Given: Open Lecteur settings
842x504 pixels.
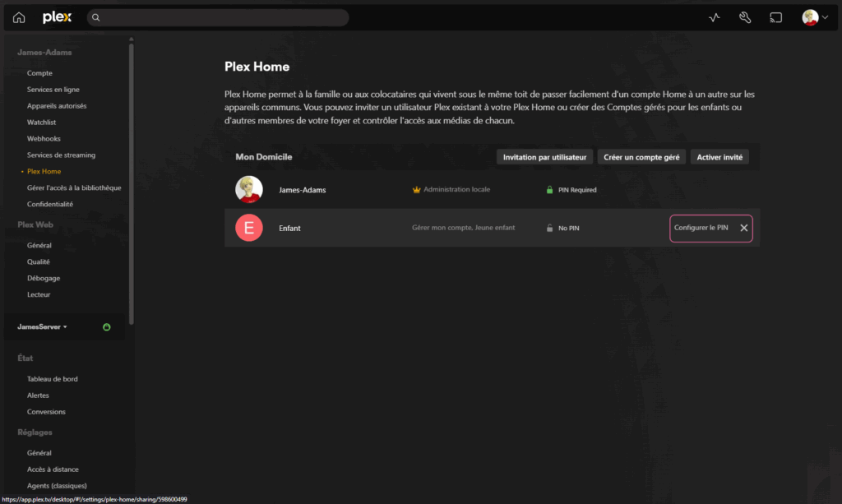Looking at the screenshot, I should 39,294.
